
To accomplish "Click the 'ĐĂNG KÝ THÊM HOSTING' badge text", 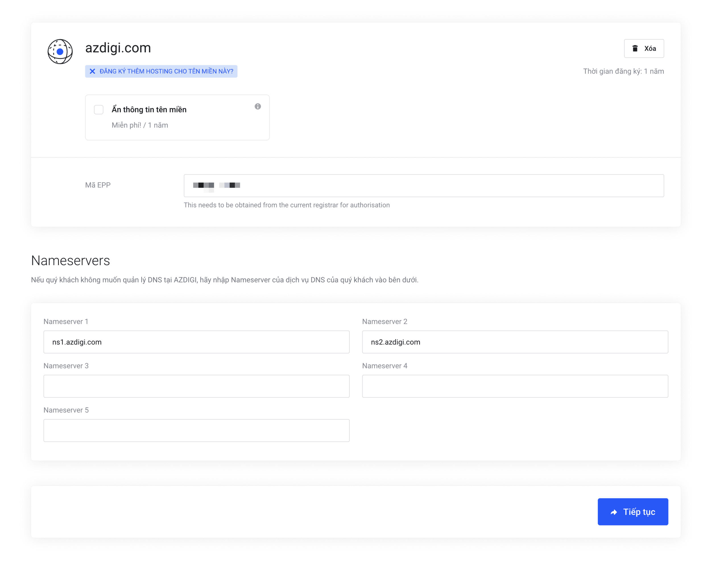I will click(x=166, y=71).
